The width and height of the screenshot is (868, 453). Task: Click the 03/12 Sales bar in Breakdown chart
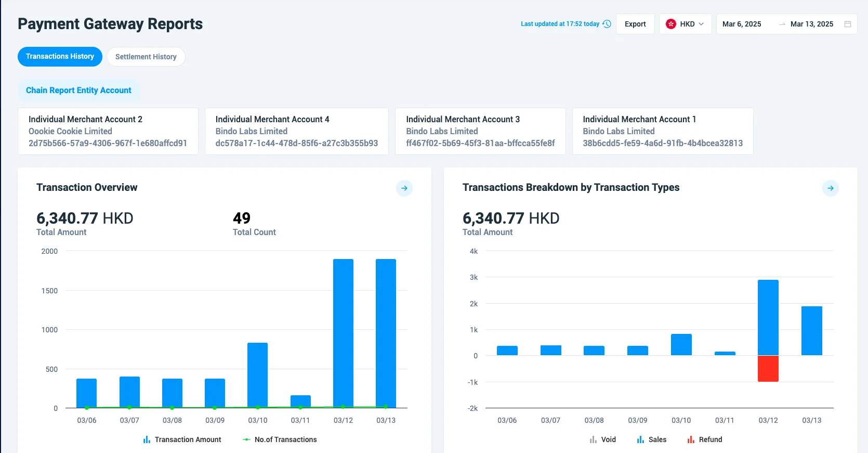pyautogui.click(x=768, y=318)
